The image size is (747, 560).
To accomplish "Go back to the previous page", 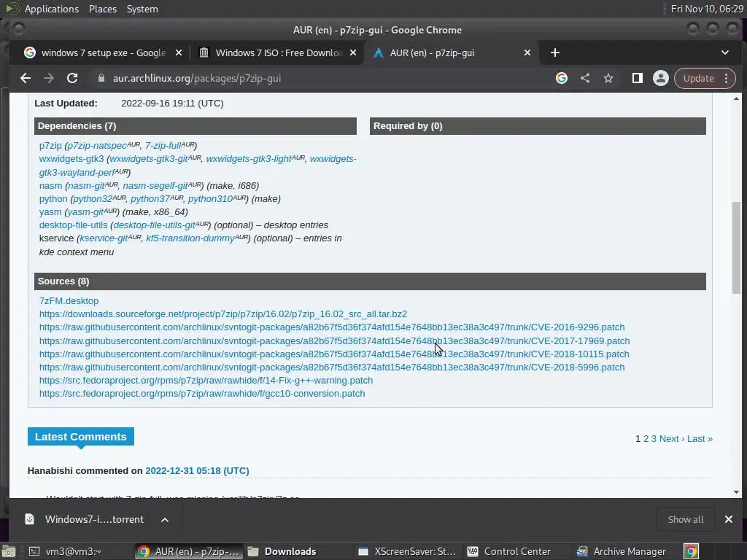I will (26, 78).
